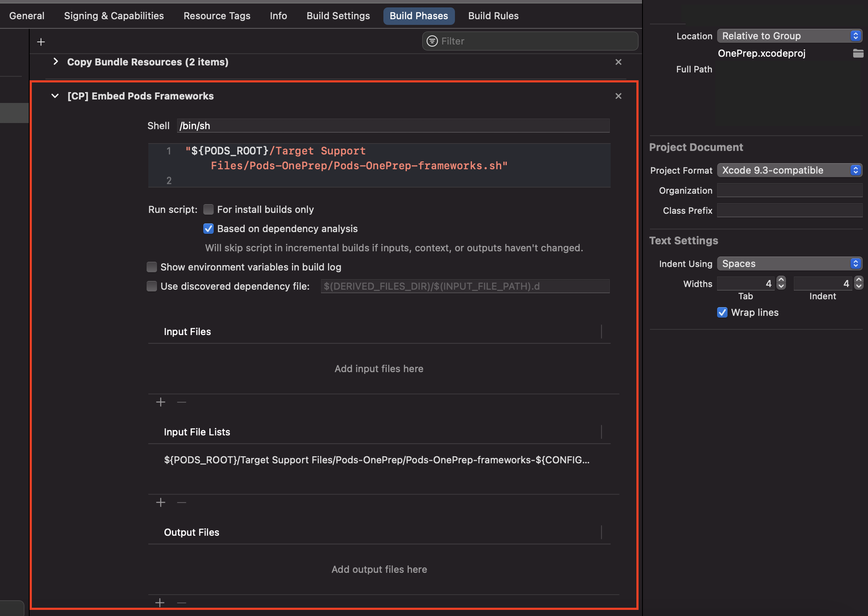
Task: Open Signing & Capabilities tab
Action: pyautogui.click(x=114, y=16)
